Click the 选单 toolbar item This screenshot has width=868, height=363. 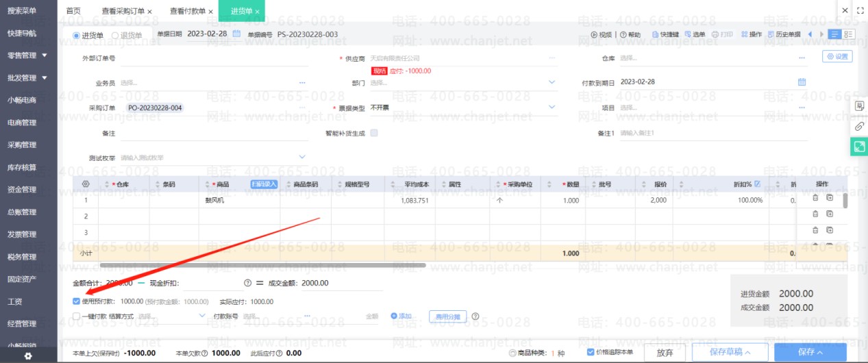coord(694,34)
